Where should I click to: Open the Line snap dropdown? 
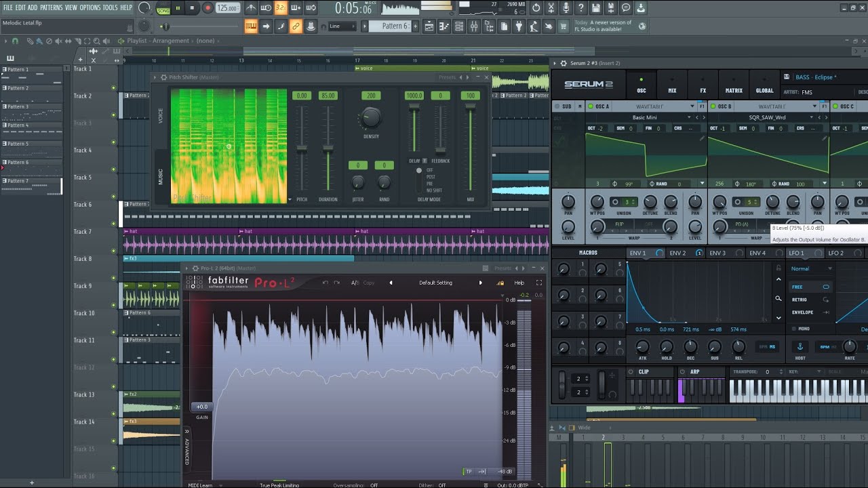pos(342,26)
